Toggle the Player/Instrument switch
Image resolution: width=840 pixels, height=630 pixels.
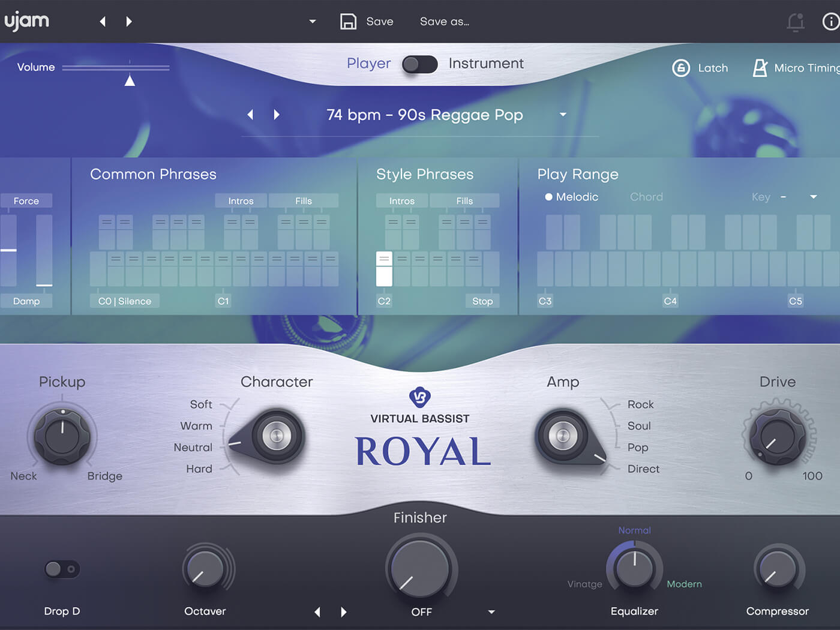pyautogui.click(x=419, y=64)
